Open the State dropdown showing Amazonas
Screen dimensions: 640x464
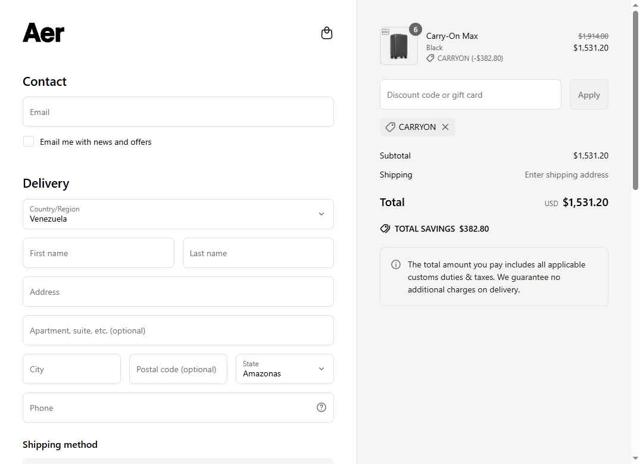[284, 369]
